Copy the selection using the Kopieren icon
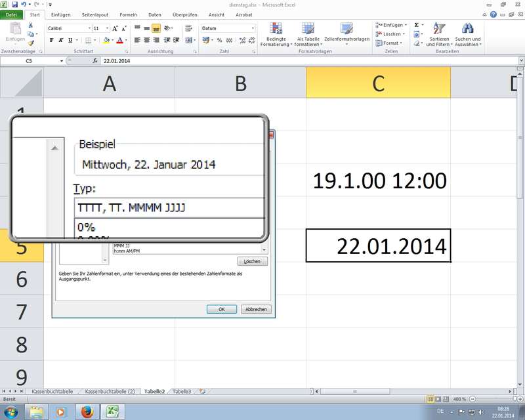525x420 pixels. click(x=30, y=34)
